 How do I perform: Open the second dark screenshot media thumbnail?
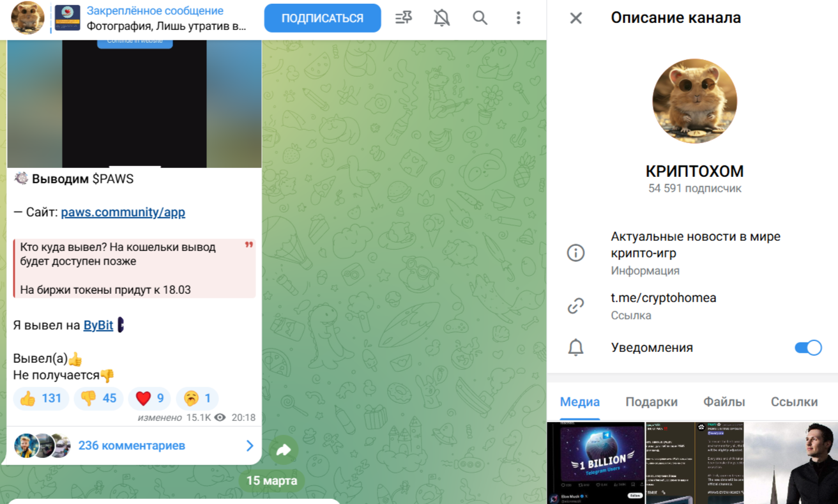pos(669,463)
